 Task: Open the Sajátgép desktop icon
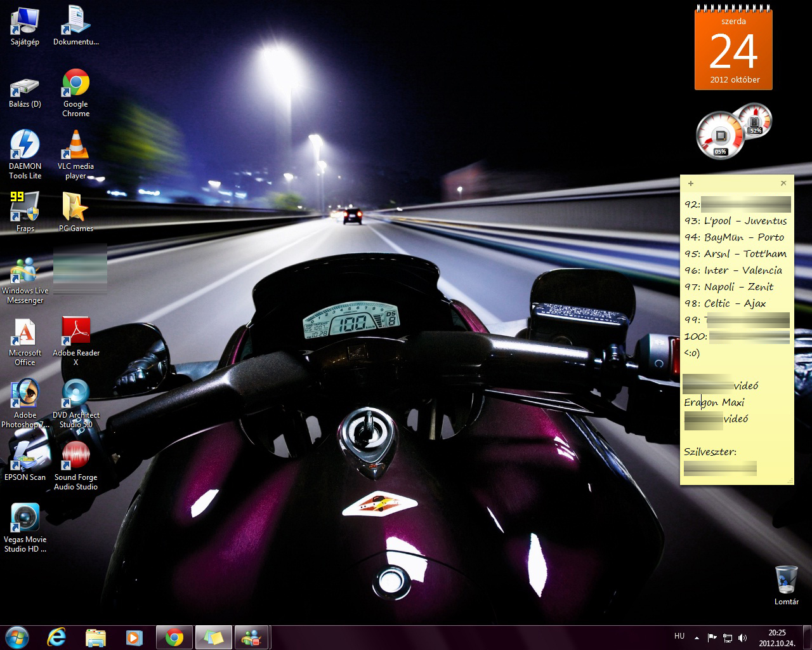[x=25, y=25]
